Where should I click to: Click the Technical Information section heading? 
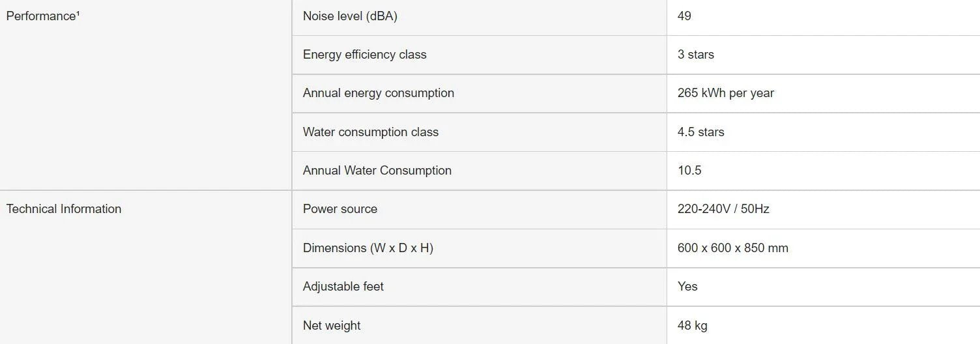pyautogui.click(x=64, y=209)
